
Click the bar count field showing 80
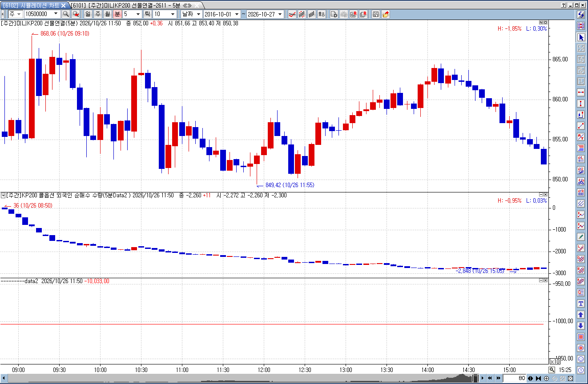(515, 378)
